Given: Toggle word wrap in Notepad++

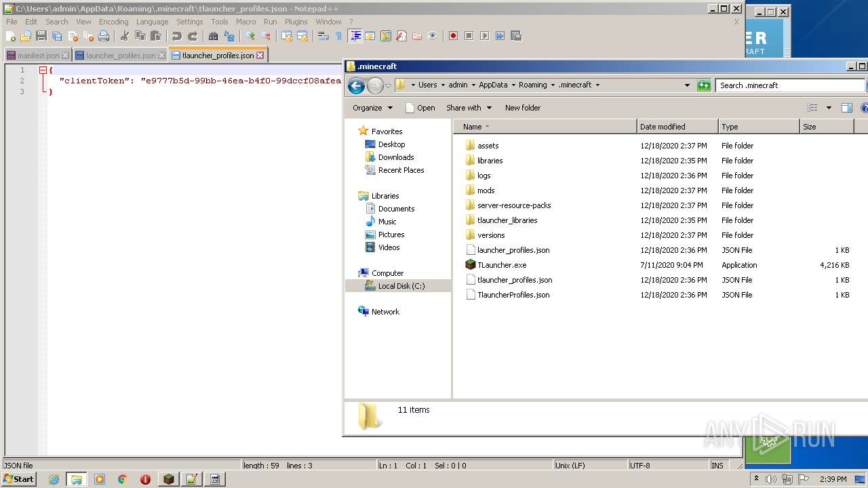Looking at the screenshot, I should coord(323,36).
